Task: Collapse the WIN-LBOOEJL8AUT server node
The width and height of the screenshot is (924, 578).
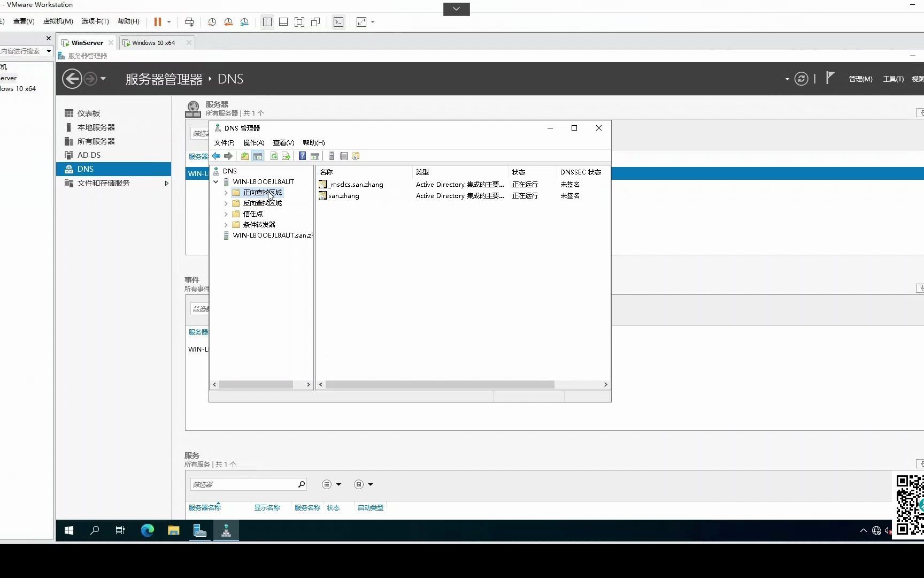Action: [x=216, y=181]
